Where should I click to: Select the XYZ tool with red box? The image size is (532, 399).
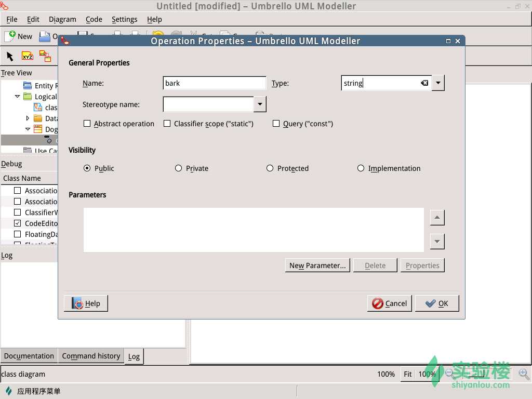click(x=45, y=56)
